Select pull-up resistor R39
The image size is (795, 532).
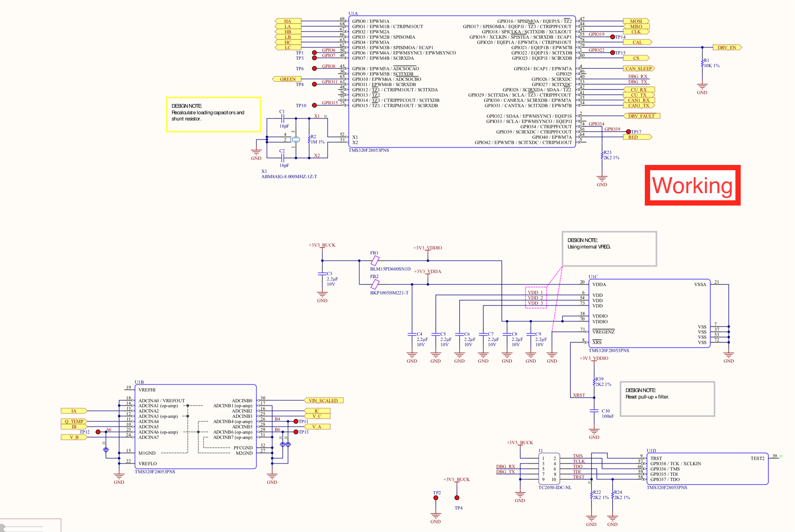tap(594, 382)
